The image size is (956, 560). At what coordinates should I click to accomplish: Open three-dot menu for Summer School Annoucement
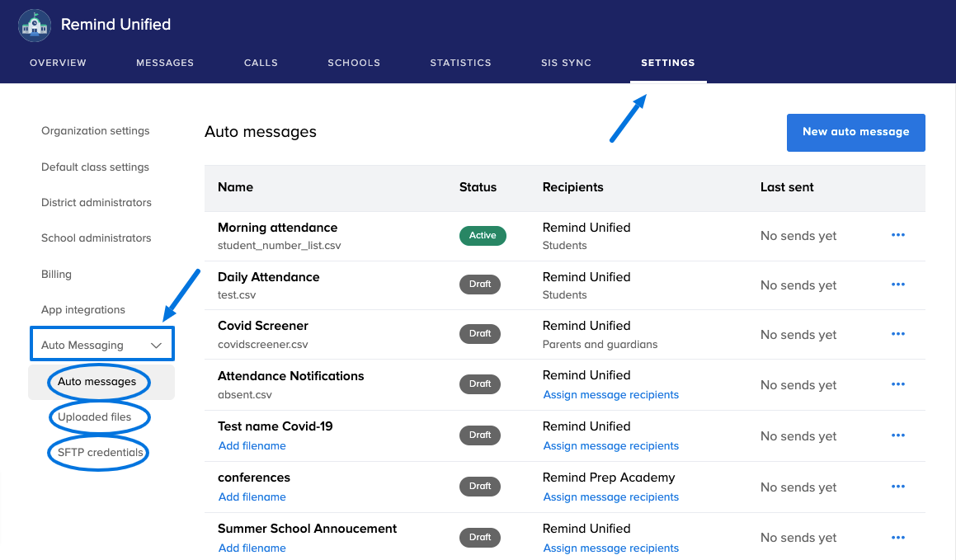click(898, 538)
